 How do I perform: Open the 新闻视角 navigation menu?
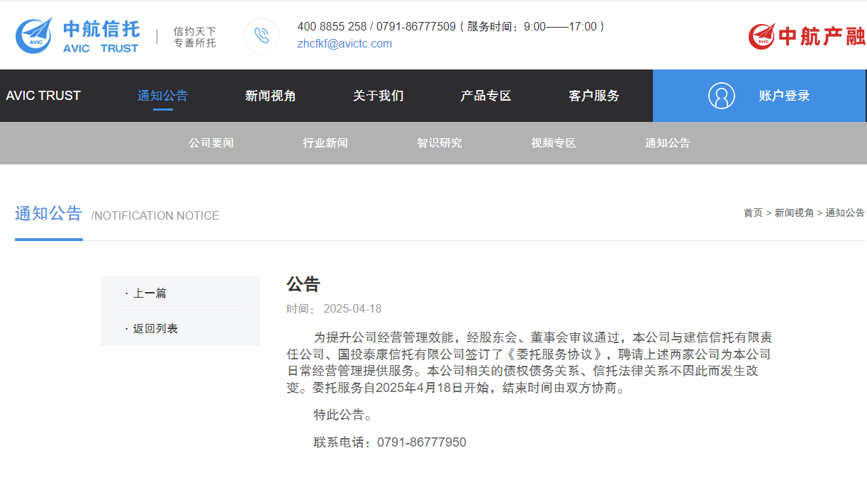tap(270, 96)
